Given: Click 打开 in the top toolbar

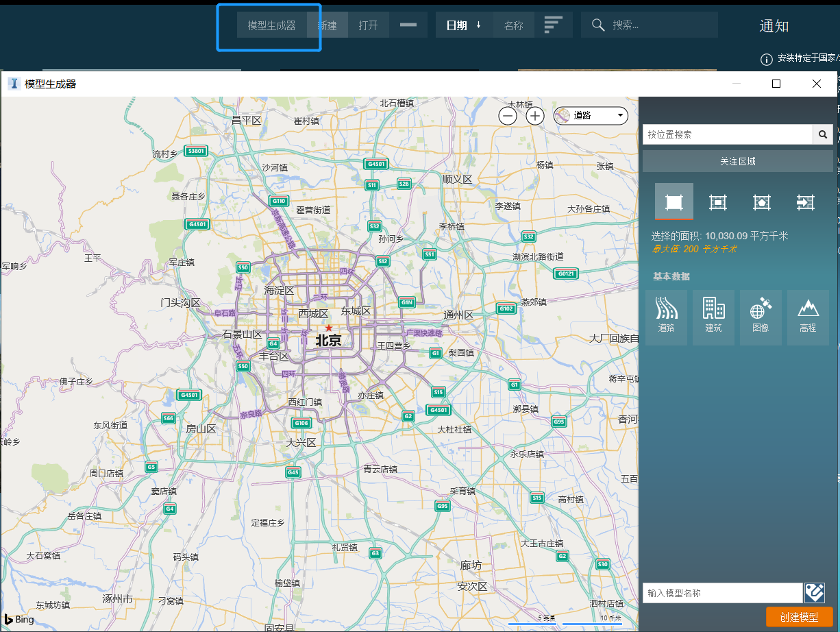Looking at the screenshot, I should [x=368, y=25].
